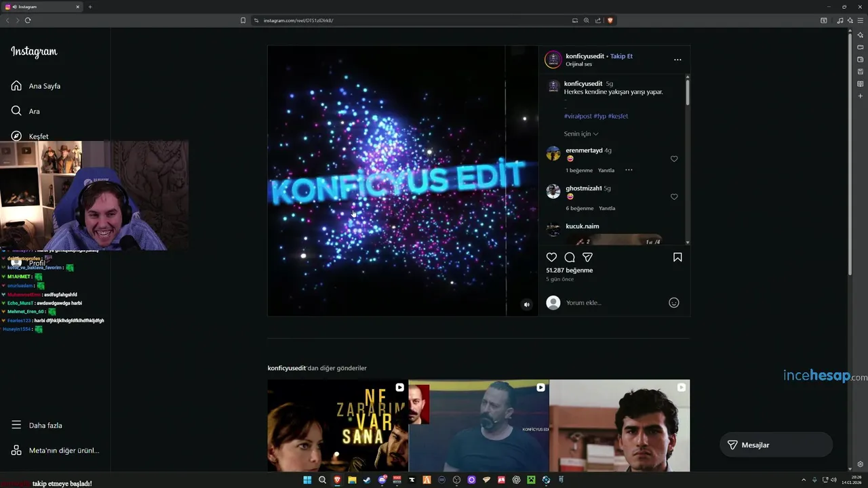Image resolution: width=868 pixels, height=488 pixels.
Task: Reload the page in browser
Action: 28,20
